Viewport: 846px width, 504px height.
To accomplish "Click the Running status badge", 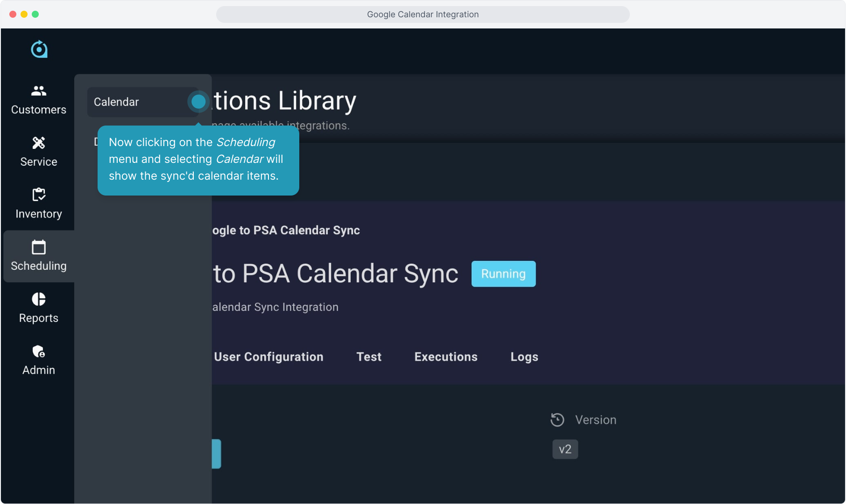I will click(503, 274).
